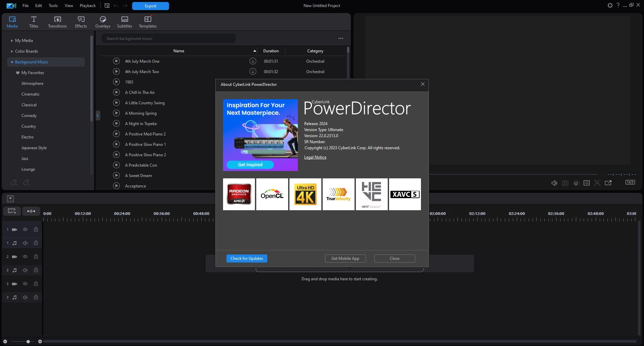This screenshot has width=644, height=346.
Task: Open the Tools menu
Action: tap(53, 6)
